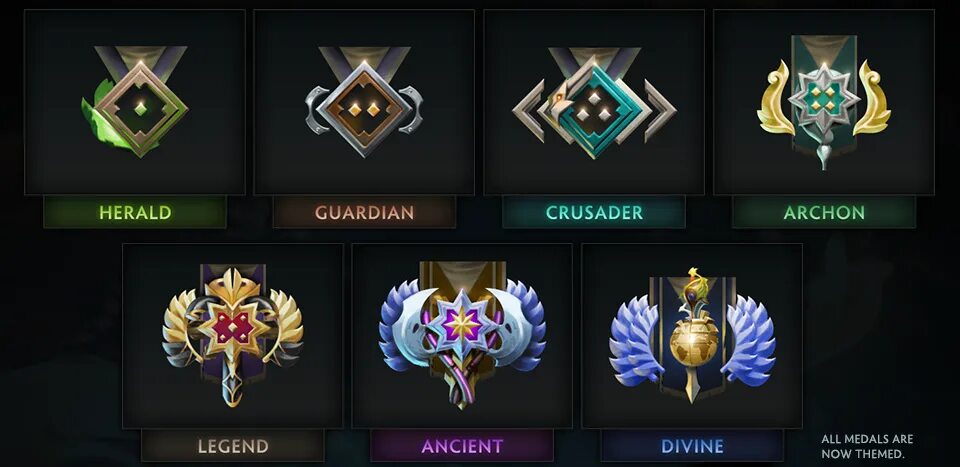Select the LEGEND name plate

[x=233, y=446]
